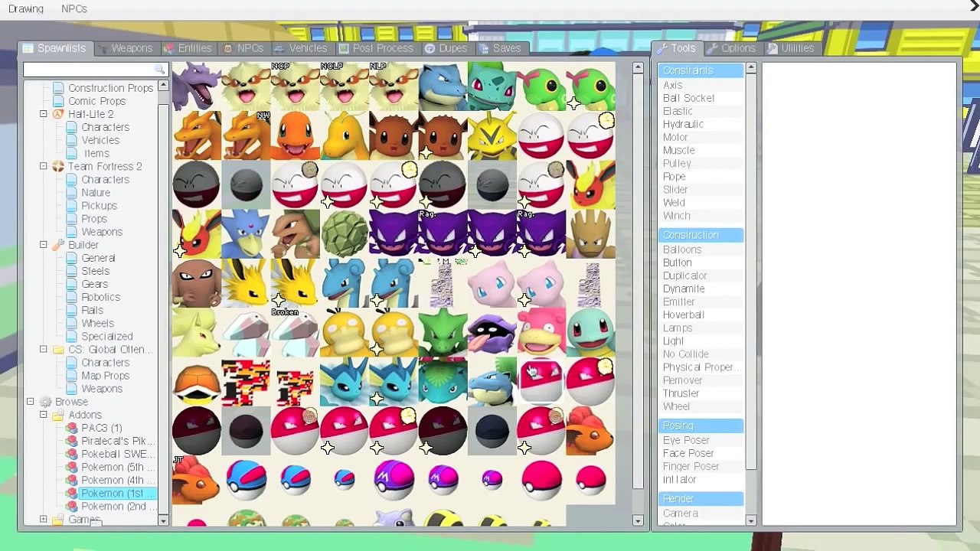Viewport: 980px width, 551px height.
Task: Collapse the Addons tree node
Action: 44,415
